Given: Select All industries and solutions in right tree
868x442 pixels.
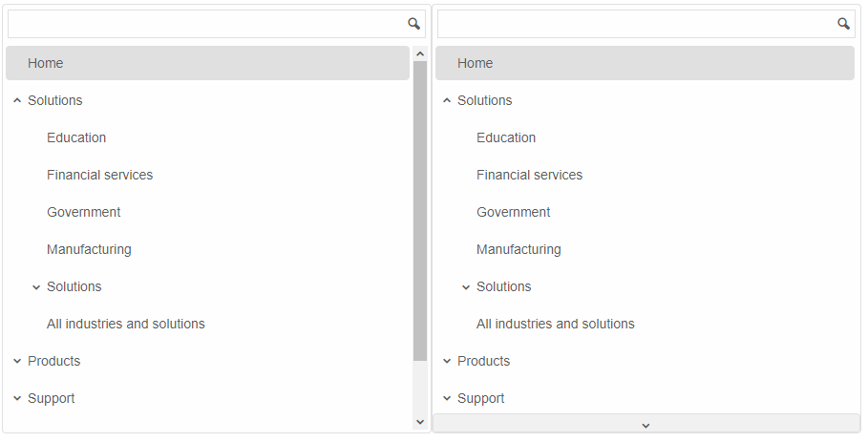Looking at the screenshot, I should [x=555, y=324].
